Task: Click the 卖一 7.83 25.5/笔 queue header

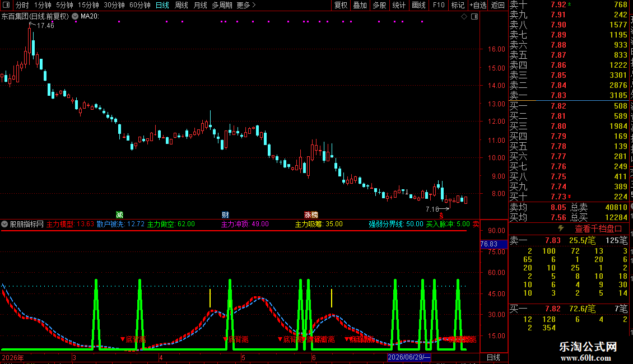Action: click(569, 241)
